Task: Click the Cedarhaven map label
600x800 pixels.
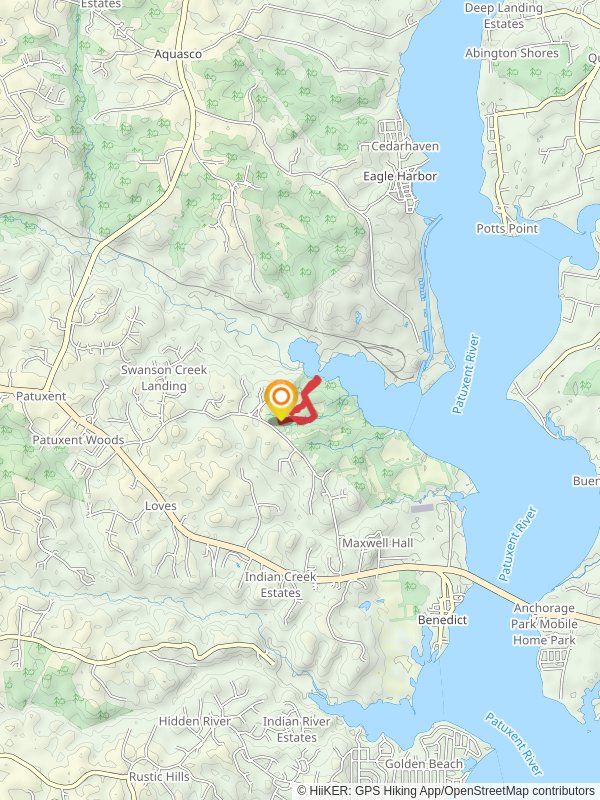Action: (405, 146)
